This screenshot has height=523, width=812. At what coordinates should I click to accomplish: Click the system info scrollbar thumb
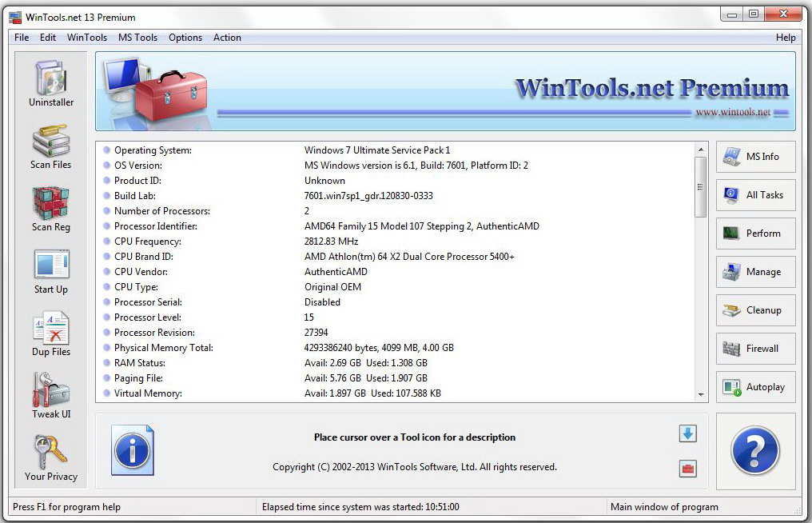[x=701, y=187]
